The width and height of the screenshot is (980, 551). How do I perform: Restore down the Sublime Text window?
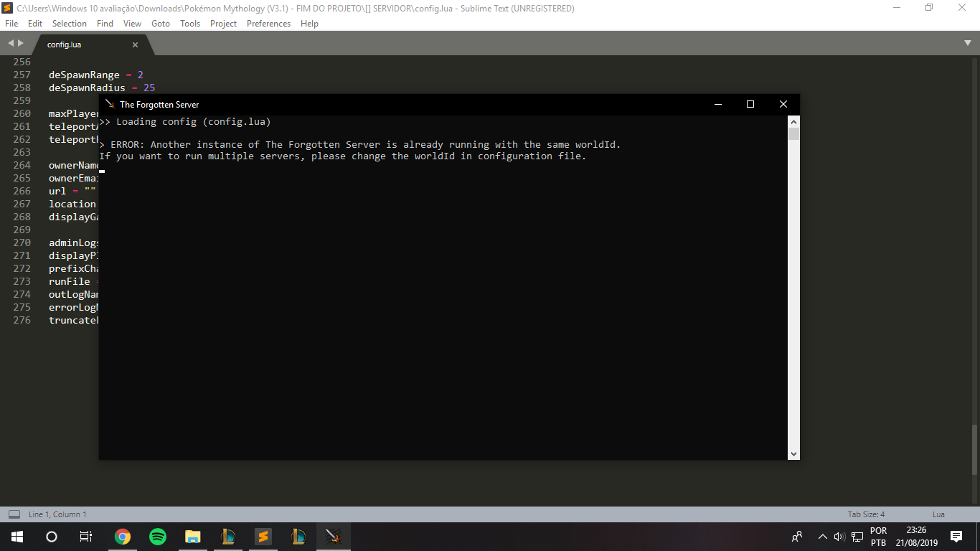[x=929, y=8]
